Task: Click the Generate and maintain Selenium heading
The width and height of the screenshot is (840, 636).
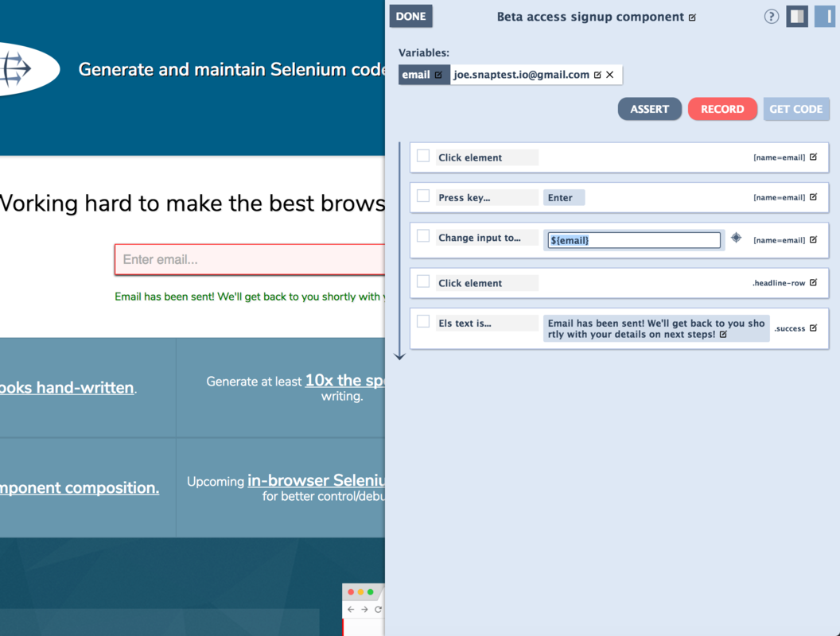Action: coord(231,70)
